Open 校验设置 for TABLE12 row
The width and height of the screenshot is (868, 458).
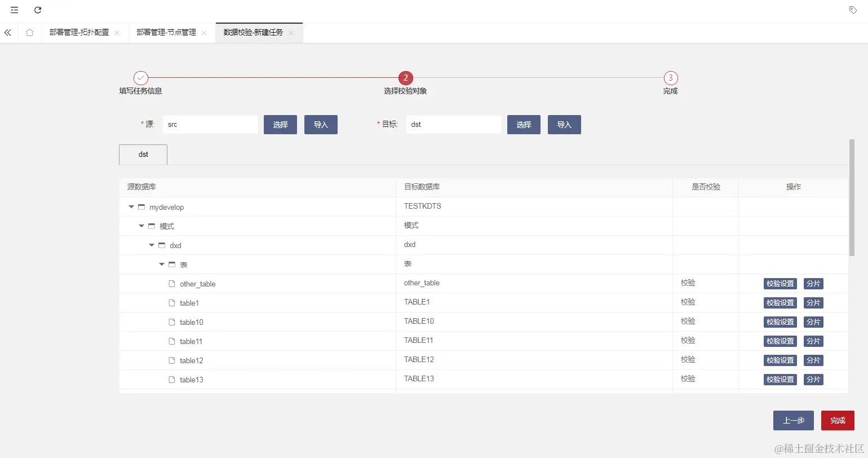tap(780, 360)
